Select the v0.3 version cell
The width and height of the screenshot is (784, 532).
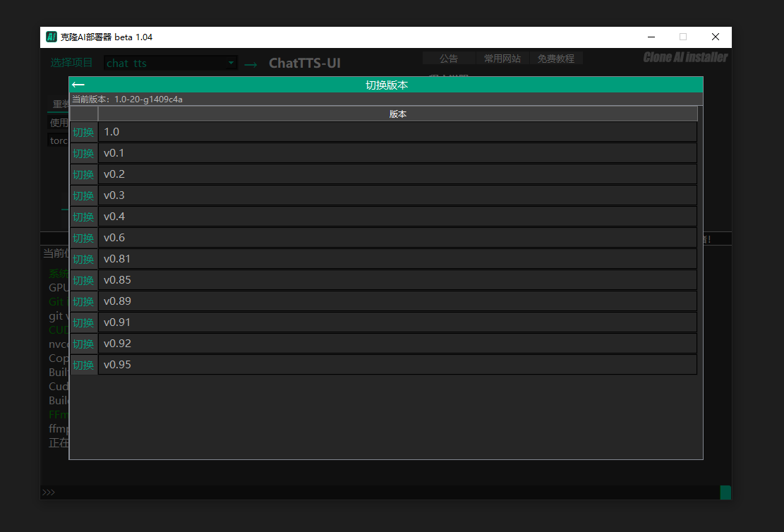point(397,195)
